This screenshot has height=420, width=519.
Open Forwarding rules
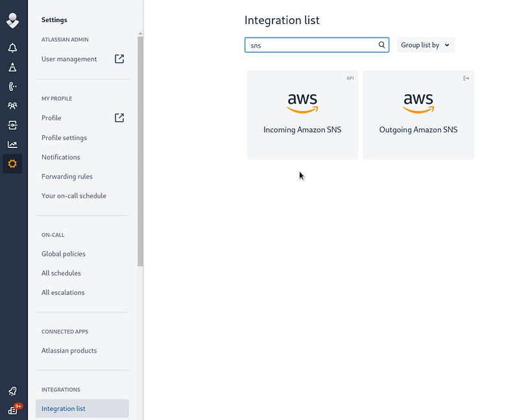[x=67, y=177]
